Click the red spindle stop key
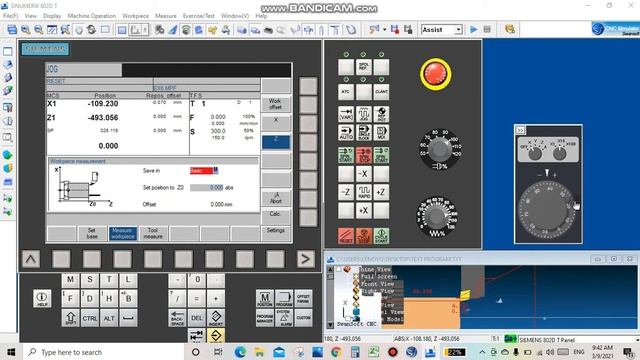This screenshot has height=360, width=640. 363,156
